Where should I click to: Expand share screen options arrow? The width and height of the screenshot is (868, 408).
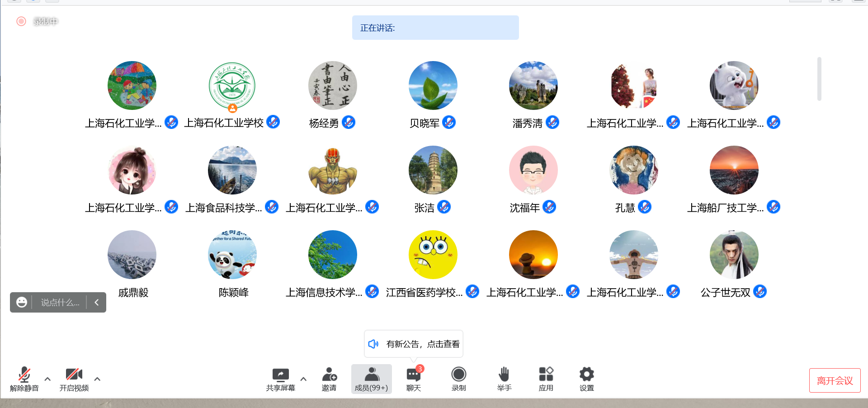303,379
